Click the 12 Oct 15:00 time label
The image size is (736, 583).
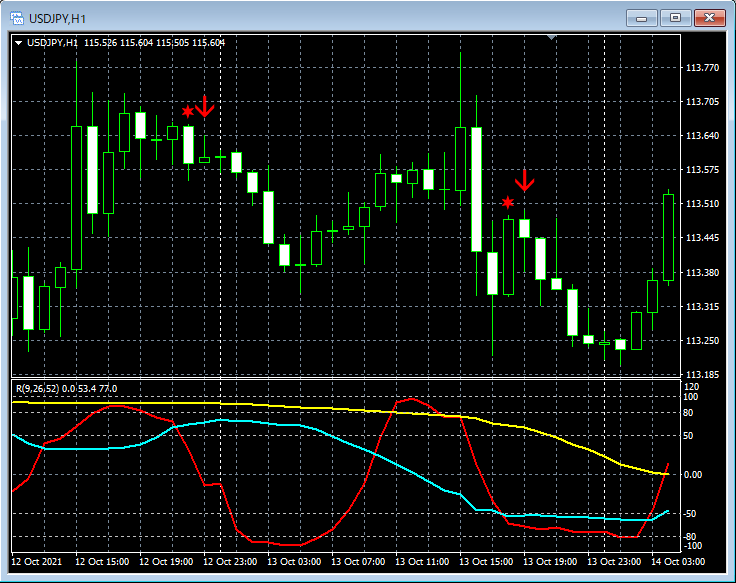(x=102, y=562)
